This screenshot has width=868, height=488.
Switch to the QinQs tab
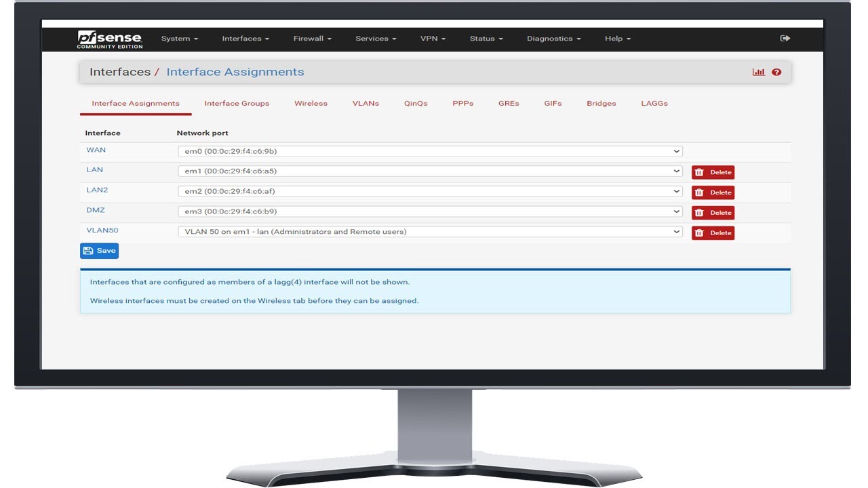[416, 104]
